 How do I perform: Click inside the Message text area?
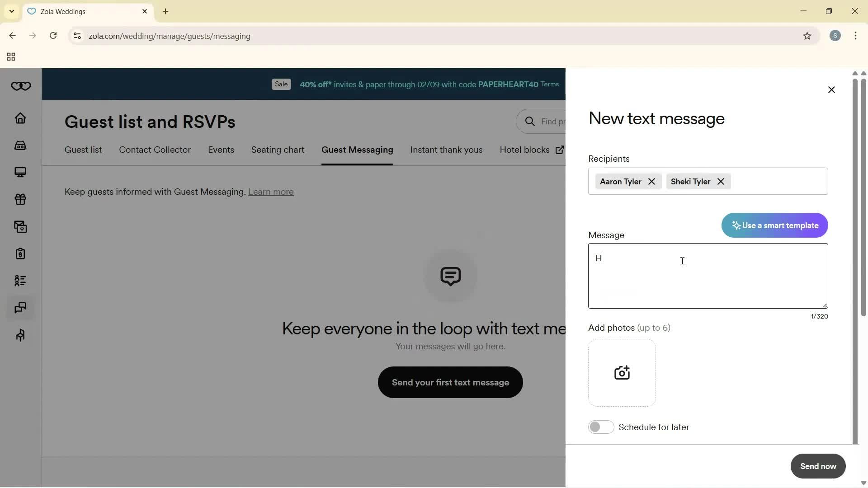708,280
